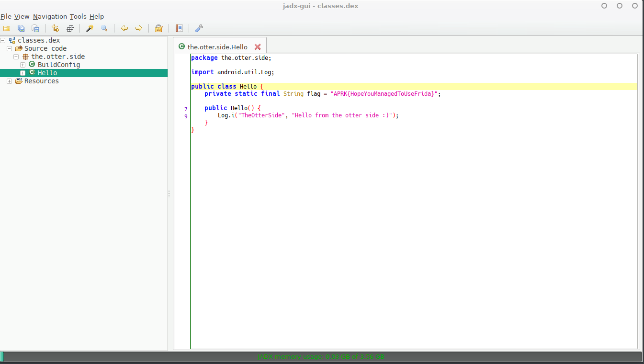
Task: Click the Deobfuscation padlock icon
Action: (x=159, y=28)
